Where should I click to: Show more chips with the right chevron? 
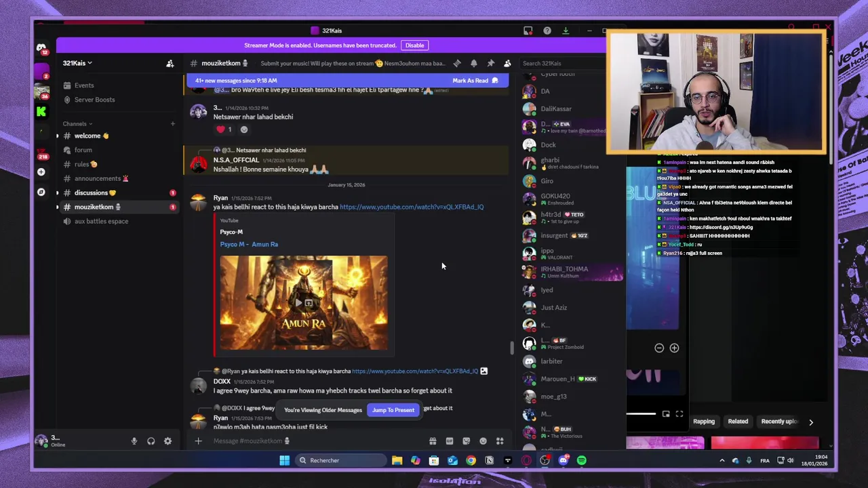point(810,422)
